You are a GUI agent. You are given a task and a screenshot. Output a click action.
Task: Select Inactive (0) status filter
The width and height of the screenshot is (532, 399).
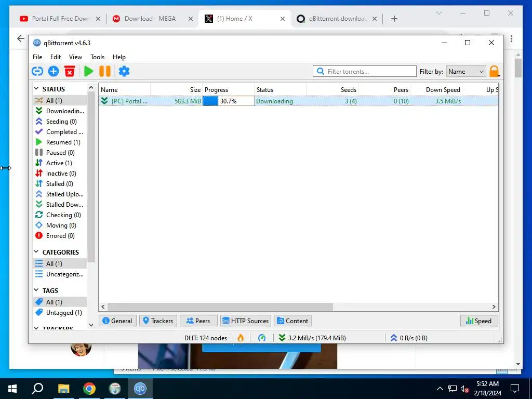pyautogui.click(x=60, y=174)
